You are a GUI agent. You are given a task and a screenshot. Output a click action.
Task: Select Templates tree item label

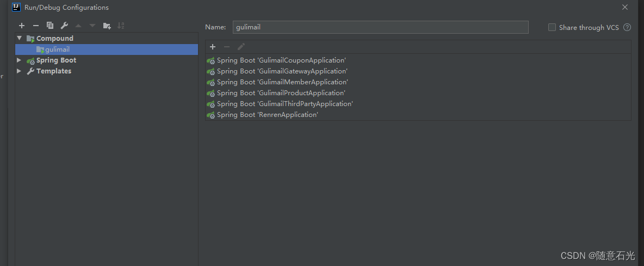(x=54, y=71)
